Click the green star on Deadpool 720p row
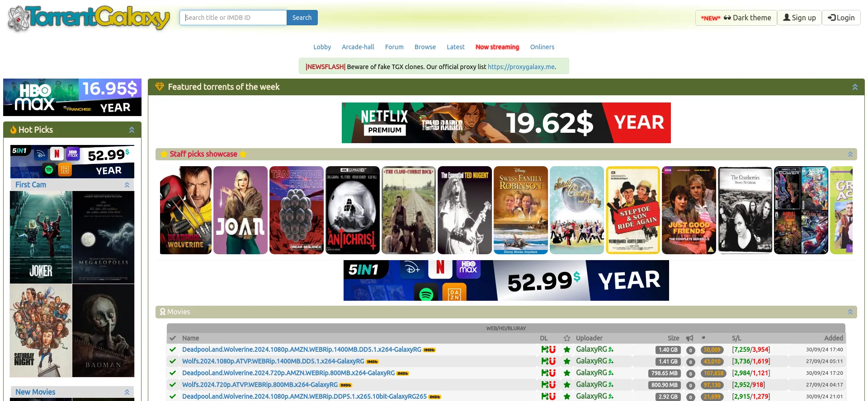The height and width of the screenshot is (401, 868). [566, 373]
